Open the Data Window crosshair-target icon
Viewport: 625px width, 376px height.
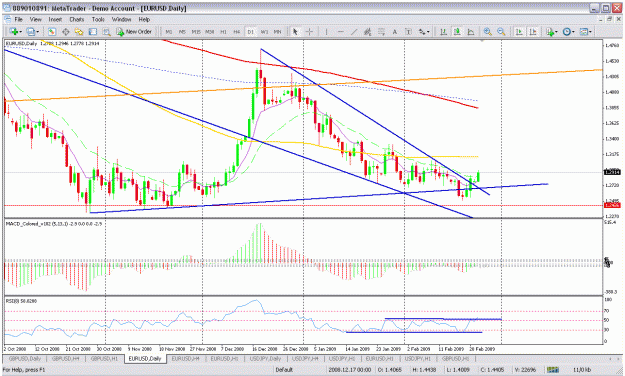(x=65, y=31)
